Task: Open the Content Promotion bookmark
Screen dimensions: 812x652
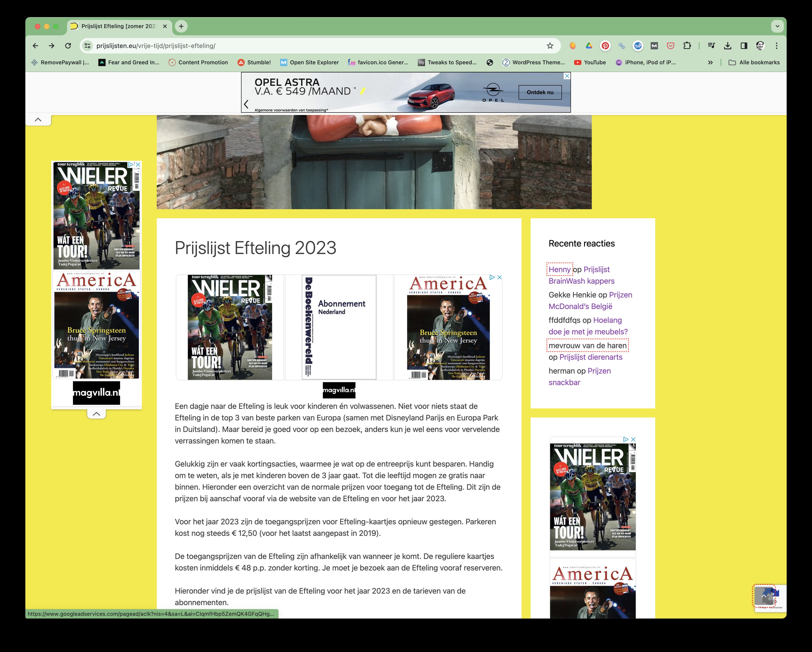Action: tap(198, 63)
